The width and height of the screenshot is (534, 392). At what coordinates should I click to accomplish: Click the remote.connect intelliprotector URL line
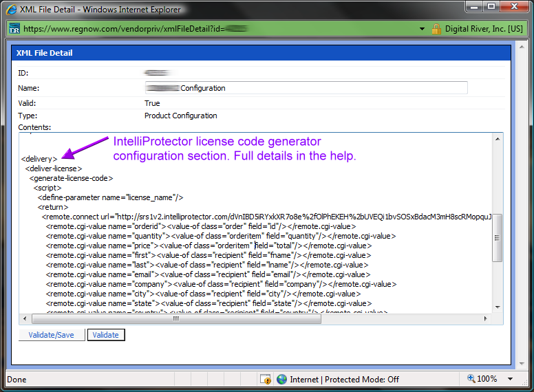(267, 217)
